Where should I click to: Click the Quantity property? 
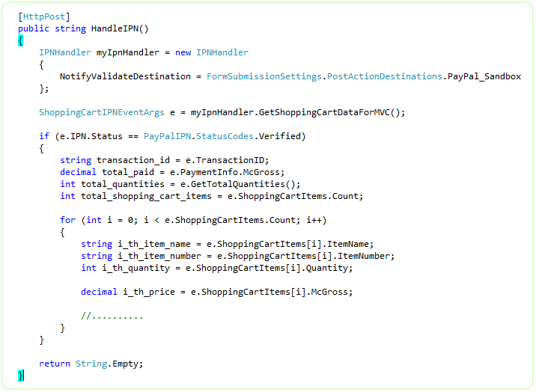coord(327,268)
